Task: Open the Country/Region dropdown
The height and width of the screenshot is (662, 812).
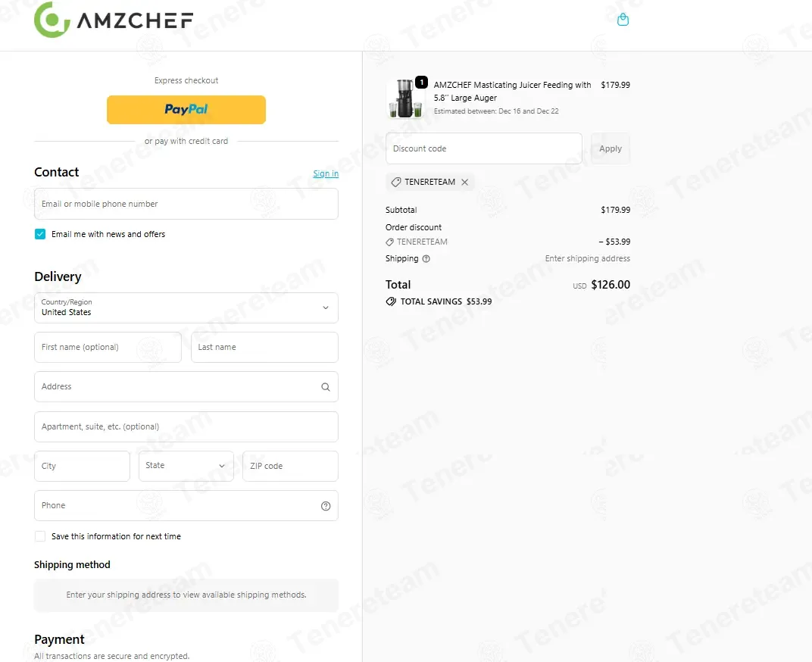Action: pyautogui.click(x=186, y=308)
